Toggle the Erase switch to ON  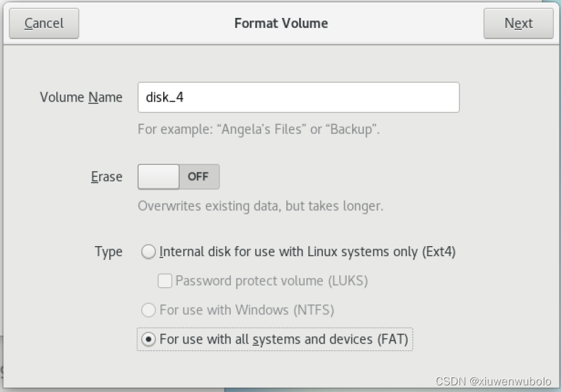(178, 176)
